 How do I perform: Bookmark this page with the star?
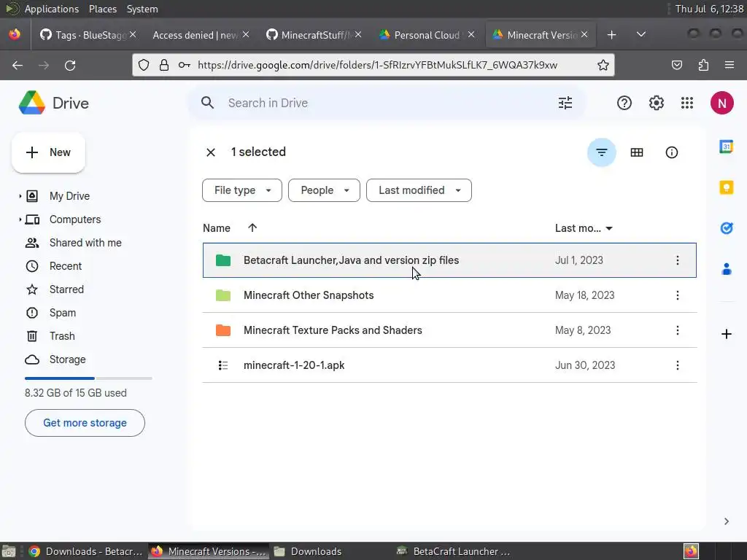603,65
